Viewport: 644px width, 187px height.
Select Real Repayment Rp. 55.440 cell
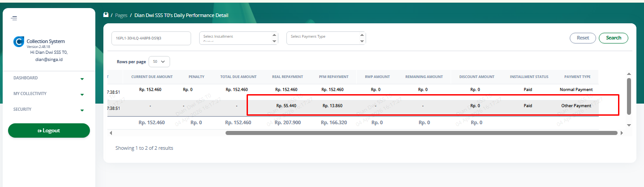tap(286, 106)
